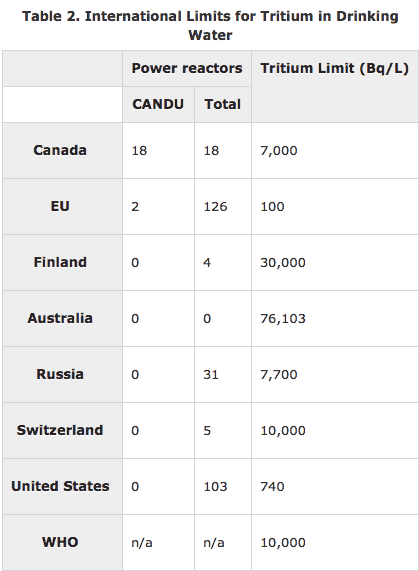Viewport: 419px width, 571px height.
Task: Select the CANDU sub-header cell
Action: pos(158,105)
